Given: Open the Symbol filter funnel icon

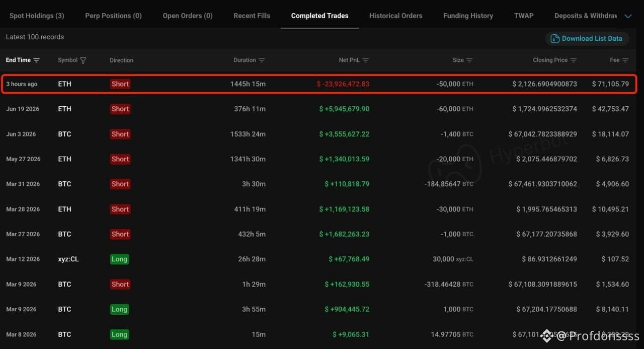Looking at the screenshot, I should (x=83, y=60).
